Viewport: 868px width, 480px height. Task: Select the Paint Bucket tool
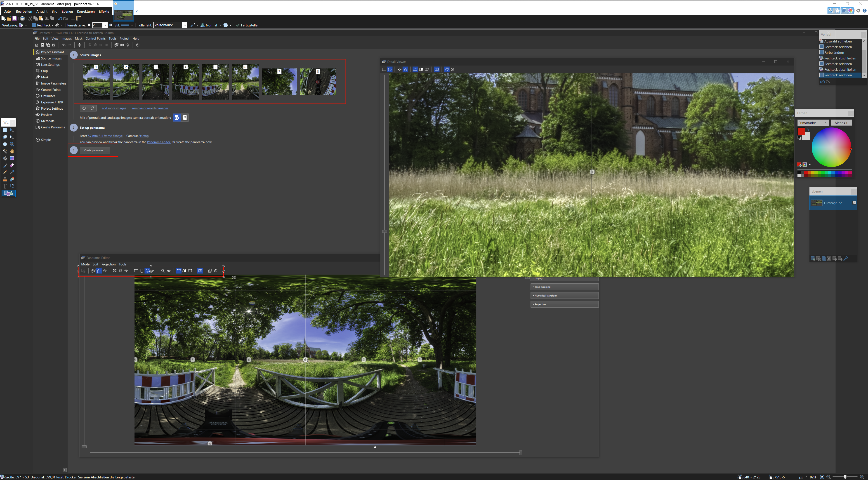[5, 158]
